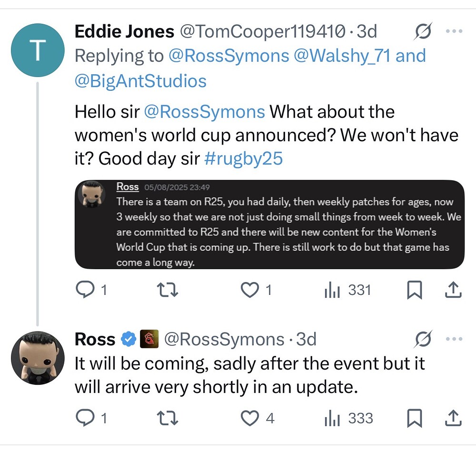The height and width of the screenshot is (449, 476).
Task: Reply to Eddie Jones's tweet
Action: tap(86, 290)
